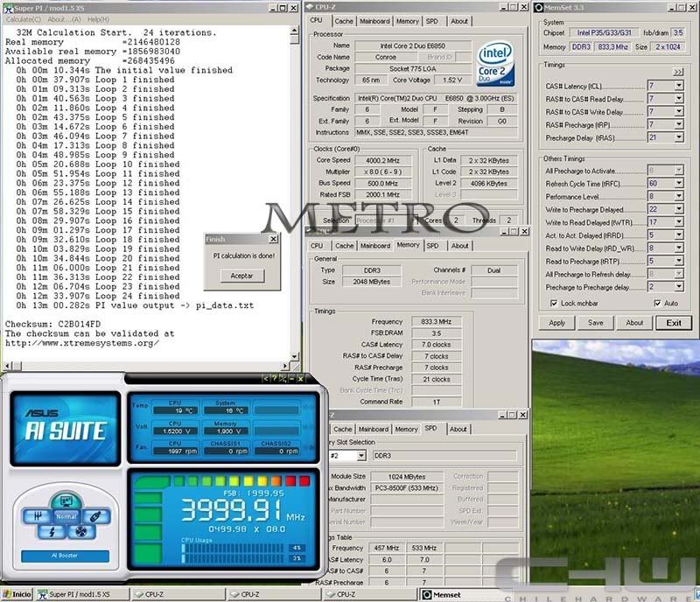Open the Write to Read Delayed (tWTR) dropdown

[679, 222]
